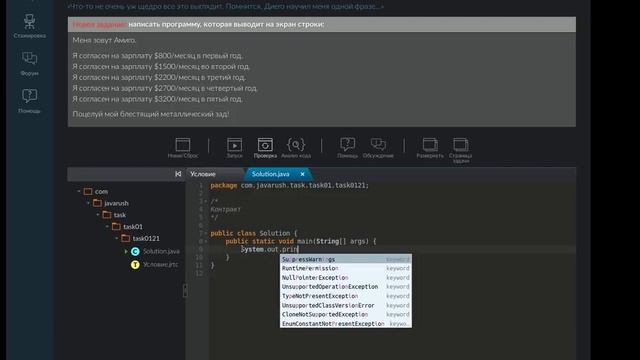Click the 'public class Solution' line
This screenshot has width=640, height=360.
pyautogui.click(x=254, y=233)
